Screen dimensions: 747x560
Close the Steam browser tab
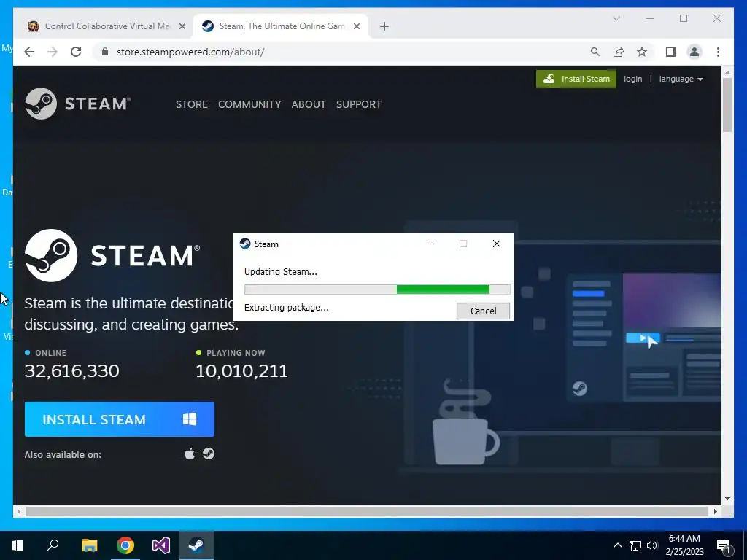coord(356,26)
